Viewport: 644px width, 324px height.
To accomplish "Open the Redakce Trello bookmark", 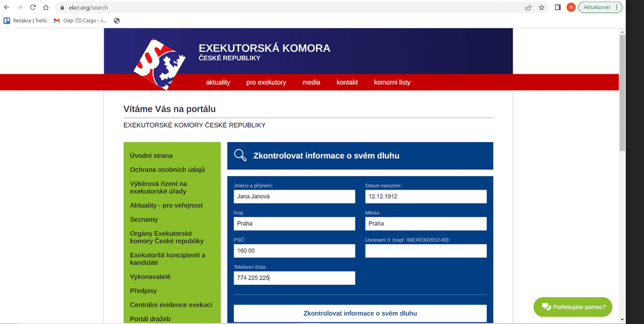I will pos(25,21).
